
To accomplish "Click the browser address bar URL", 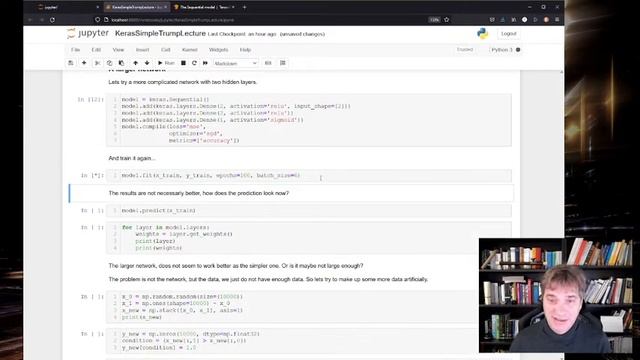I will (x=173, y=20).
